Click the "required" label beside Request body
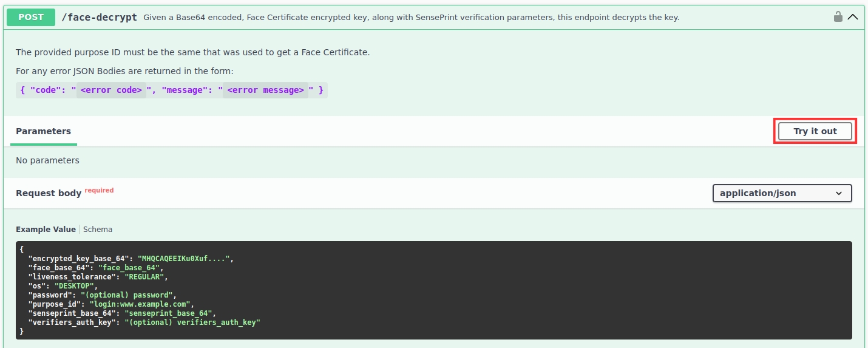Image resolution: width=868 pixels, height=348 pixels. 99,190
